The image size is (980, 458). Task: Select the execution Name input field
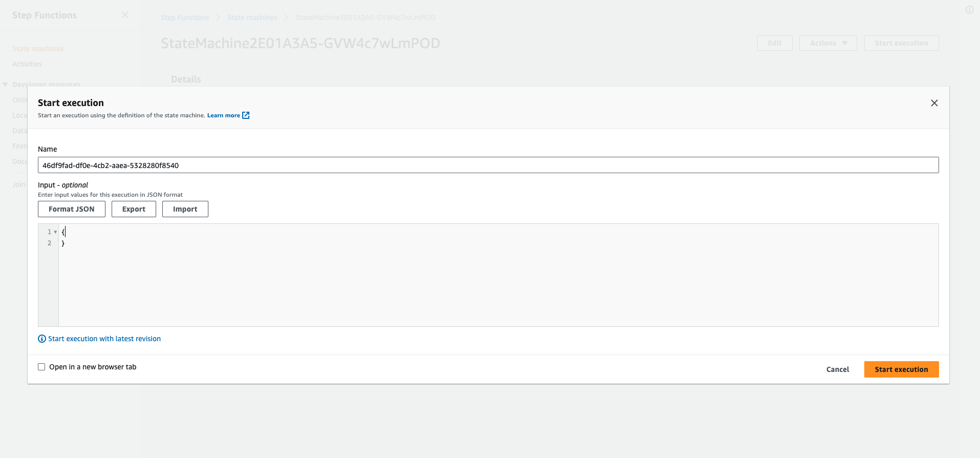(488, 165)
